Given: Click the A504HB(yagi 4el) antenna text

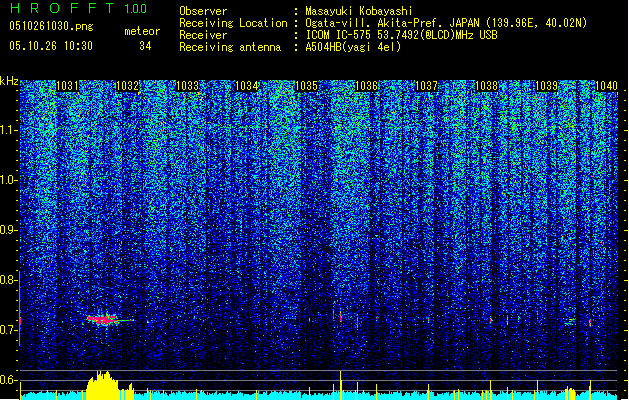Looking at the screenshot, I should coord(353,47).
